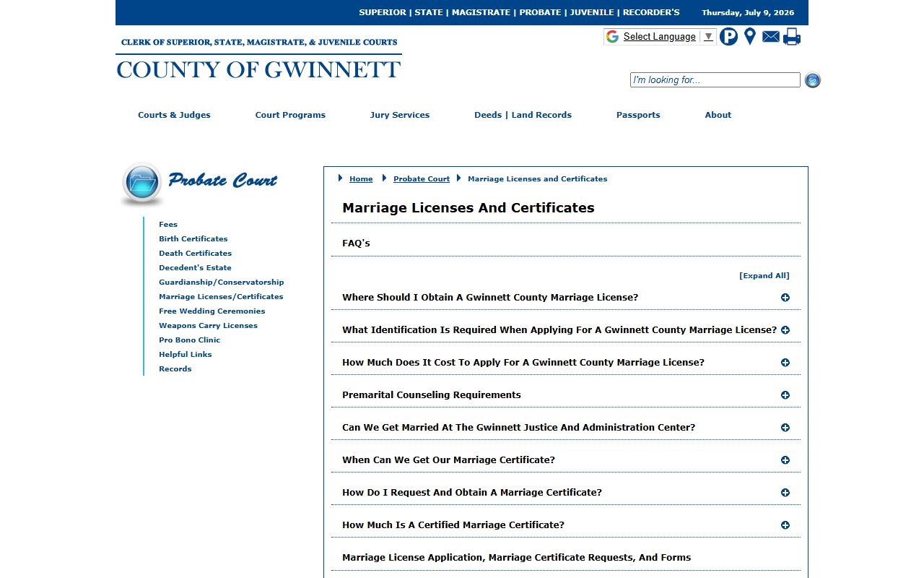
Task: Open About menu
Action: [x=718, y=115]
